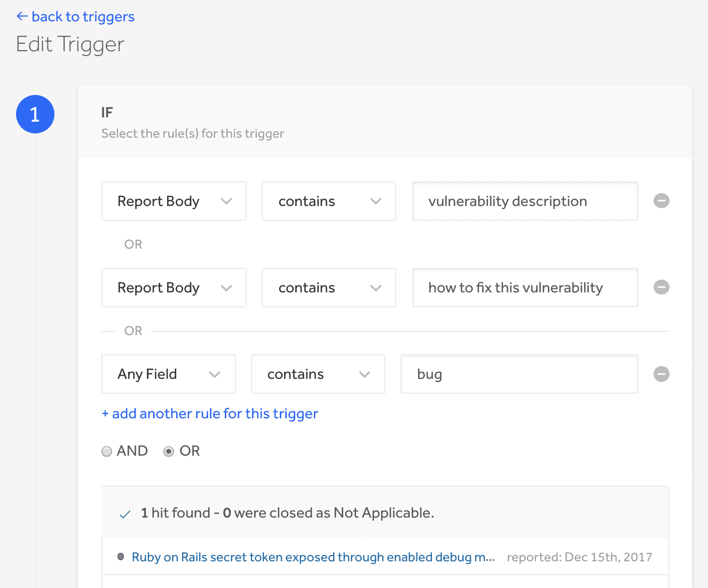Open the second rule's Report Body dropdown

click(174, 288)
